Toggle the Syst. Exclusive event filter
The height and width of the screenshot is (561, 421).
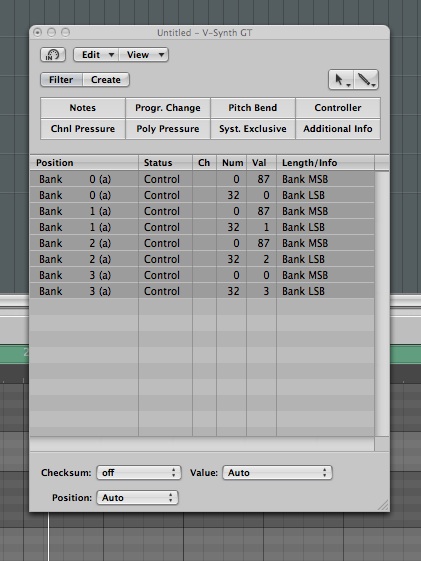253,129
